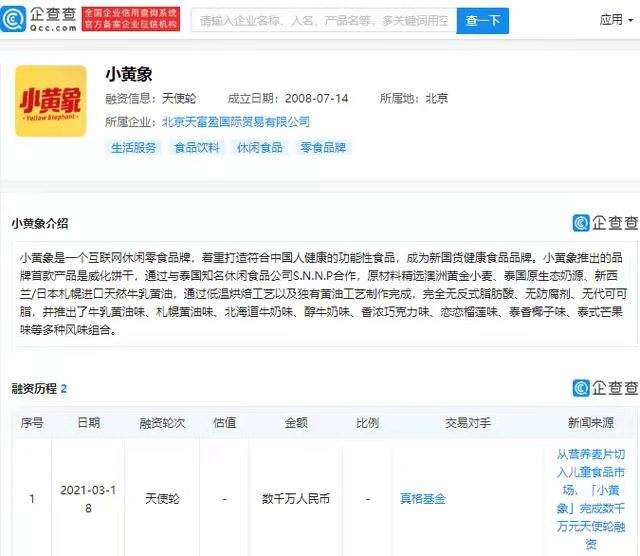The image size is (640, 556).
Task: Click the brand introduction paragraph
Action: click(x=322, y=294)
